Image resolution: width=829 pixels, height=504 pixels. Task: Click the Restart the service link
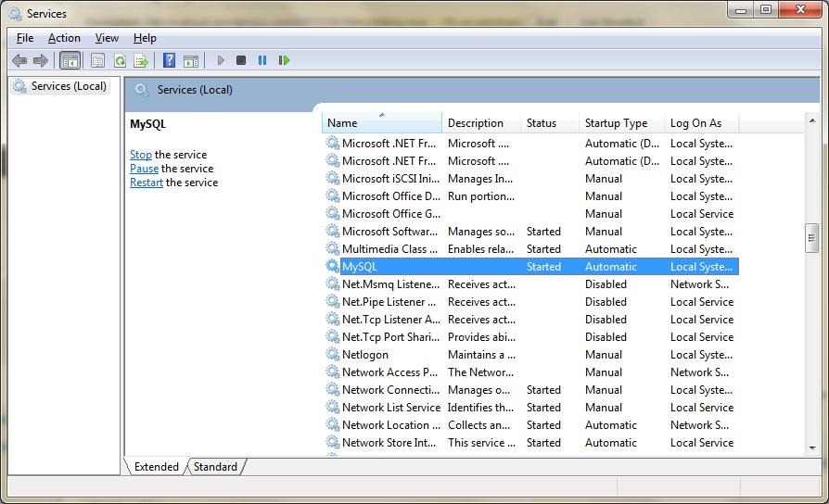[x=147, y=183]
